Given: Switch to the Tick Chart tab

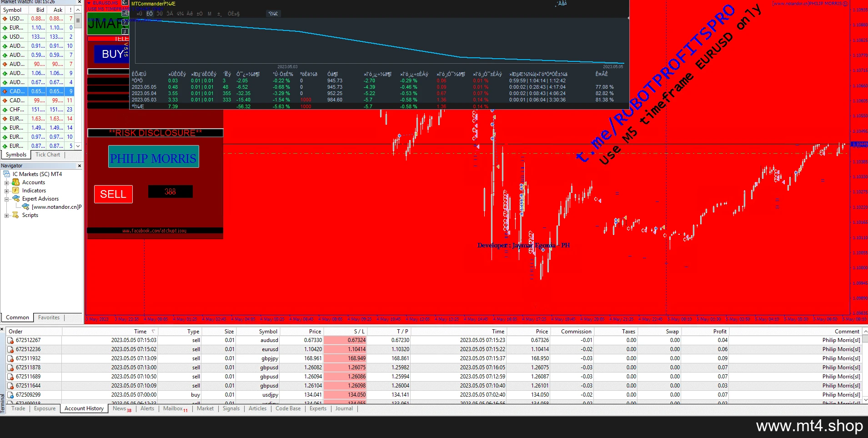Looking at the screenshot, I should click(x=48, y=155).
